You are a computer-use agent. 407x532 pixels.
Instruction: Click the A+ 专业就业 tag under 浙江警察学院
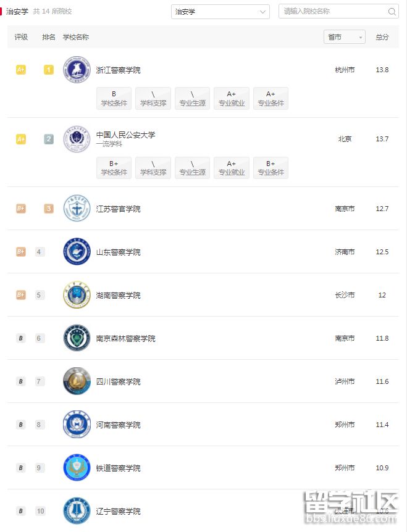click(231, 98)
